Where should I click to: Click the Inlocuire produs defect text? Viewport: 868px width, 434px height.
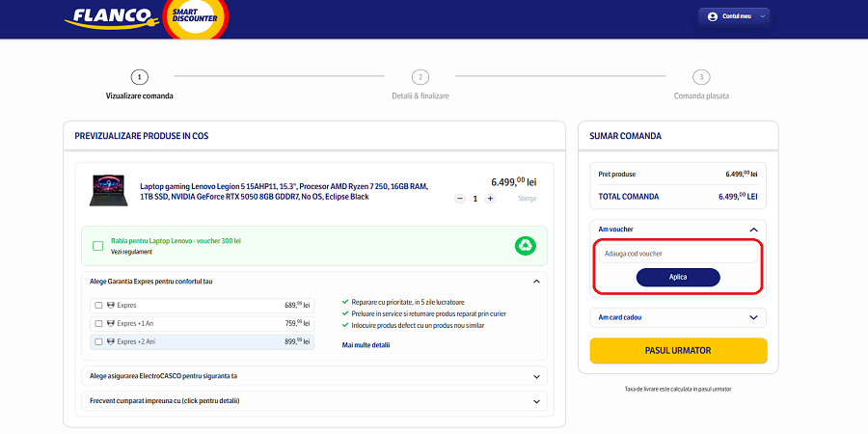click(x=417, y=326)
